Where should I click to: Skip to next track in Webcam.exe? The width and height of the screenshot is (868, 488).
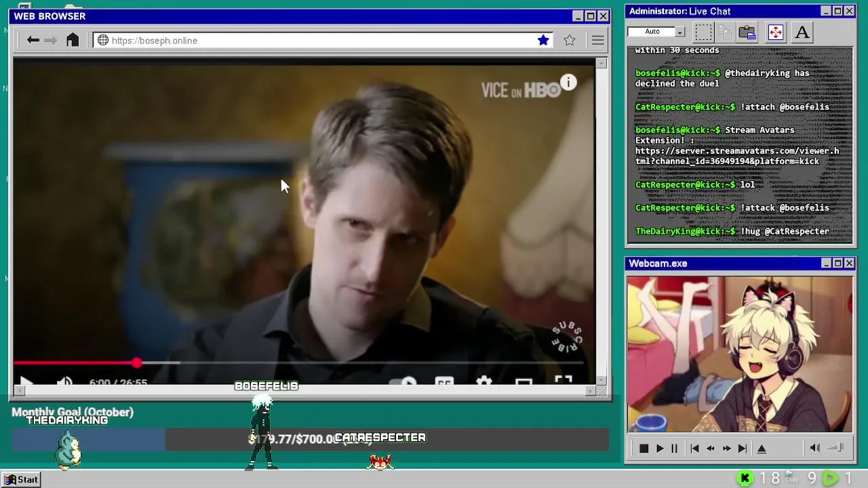(743, 448)
